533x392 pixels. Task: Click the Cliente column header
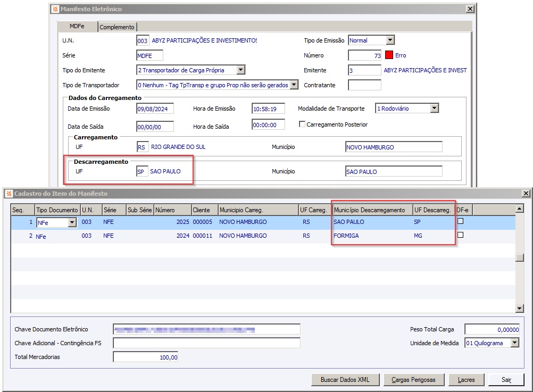tap(205, 210)
